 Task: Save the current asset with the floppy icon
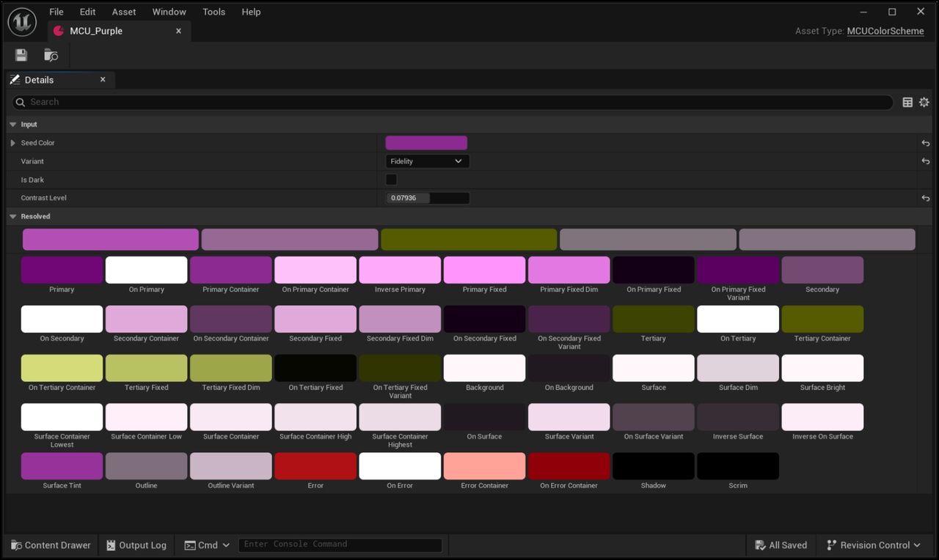(21, 55)
